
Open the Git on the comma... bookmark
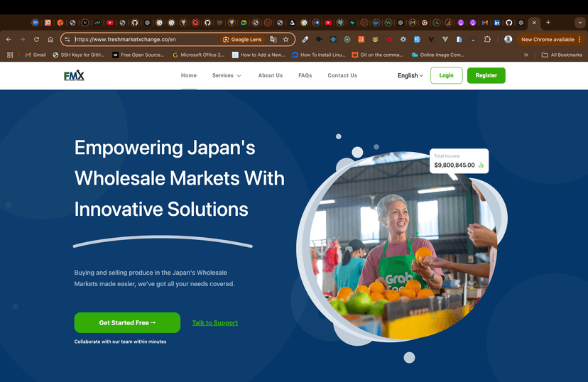tap(378, 55)
